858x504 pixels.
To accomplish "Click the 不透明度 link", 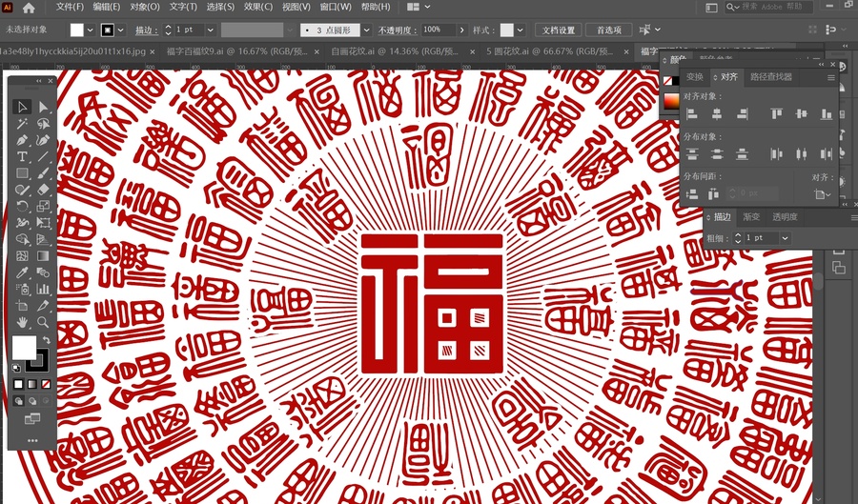I will pos(398,30).
